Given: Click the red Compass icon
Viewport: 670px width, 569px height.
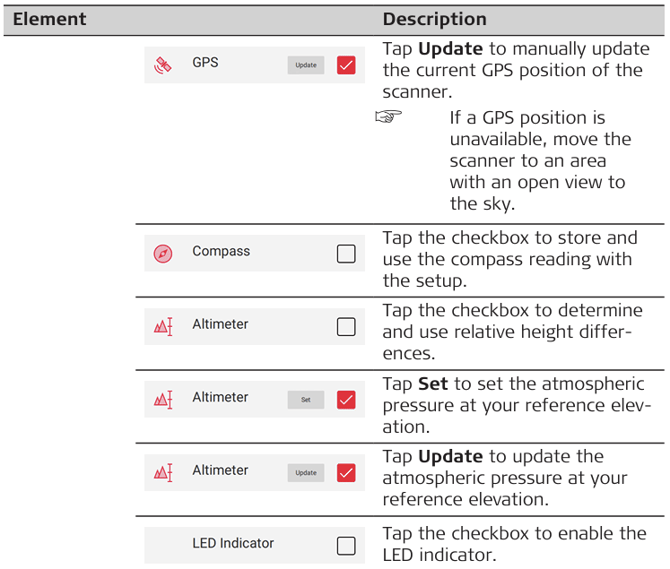Looking at the screenshot, I should click(x=163, y=253).
